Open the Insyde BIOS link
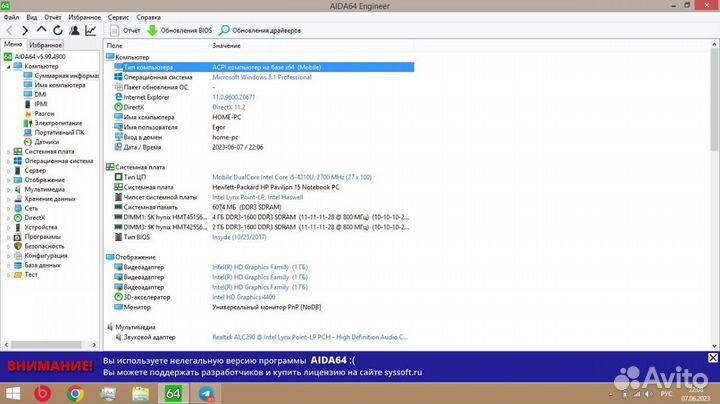The image size is (720, 404). (x=239, y=237)
